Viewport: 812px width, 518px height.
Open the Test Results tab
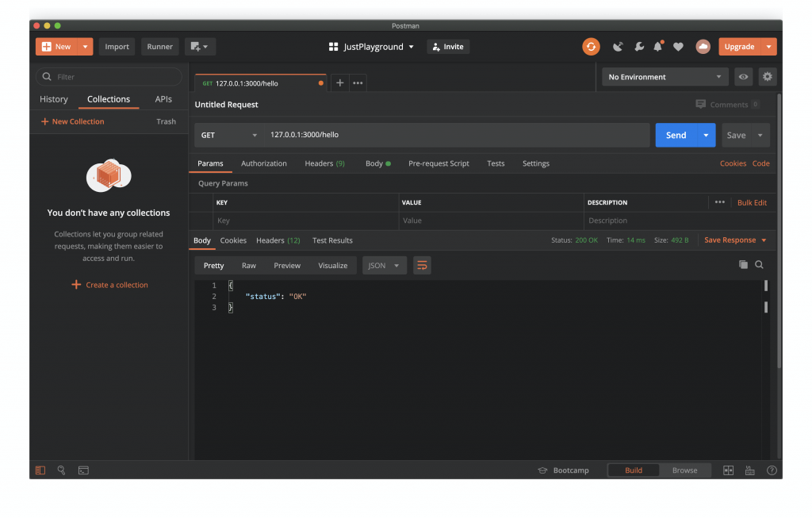tap(332, 240)
